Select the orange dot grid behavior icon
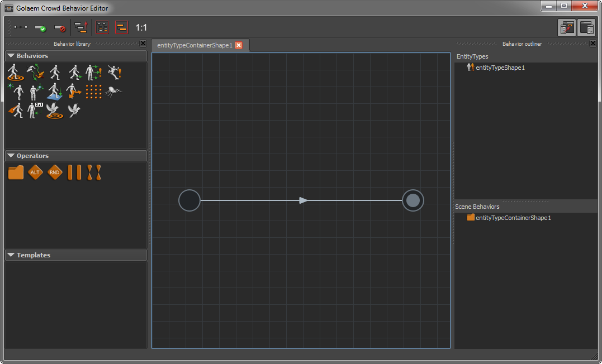602x364 pixels. (94, 92)
